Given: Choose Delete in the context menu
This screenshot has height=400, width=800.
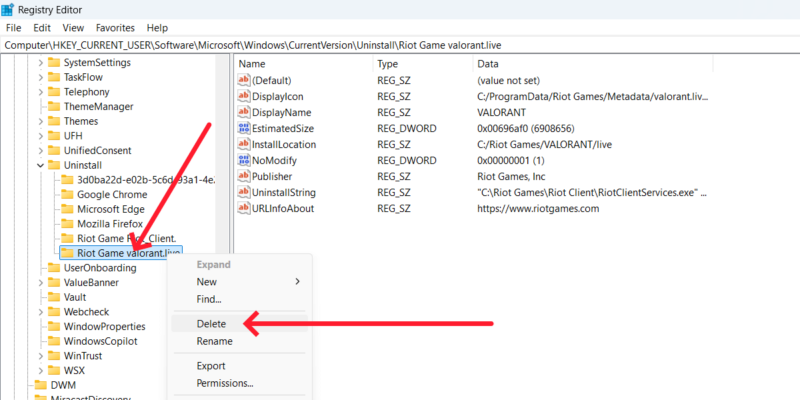Looking at the screenshot, I should [x=239, y=323].
